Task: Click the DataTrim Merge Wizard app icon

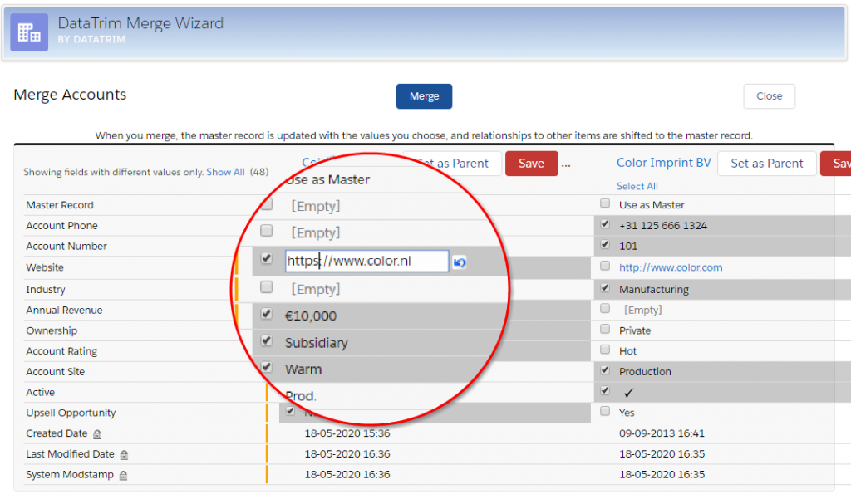Action: (30, 32)
